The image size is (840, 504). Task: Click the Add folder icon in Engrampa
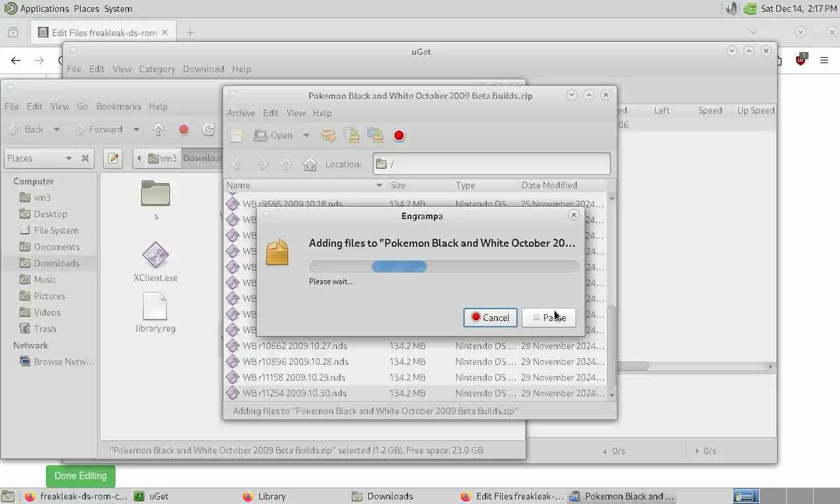coord(375,135)
